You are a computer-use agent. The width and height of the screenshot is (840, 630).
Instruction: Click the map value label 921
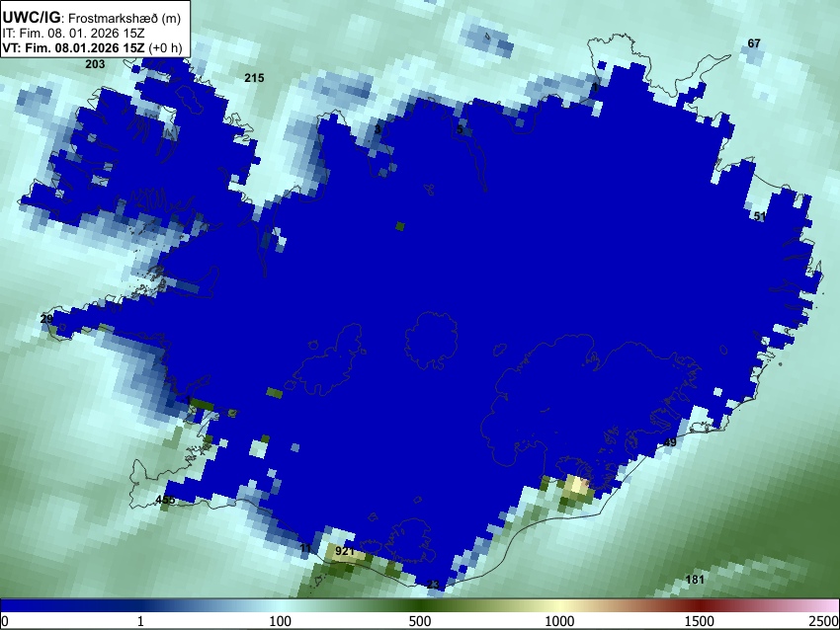345,551
